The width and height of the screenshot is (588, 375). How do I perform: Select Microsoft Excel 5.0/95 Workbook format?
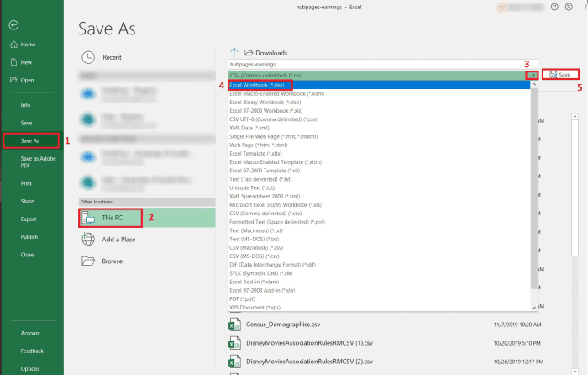(379, 205)
